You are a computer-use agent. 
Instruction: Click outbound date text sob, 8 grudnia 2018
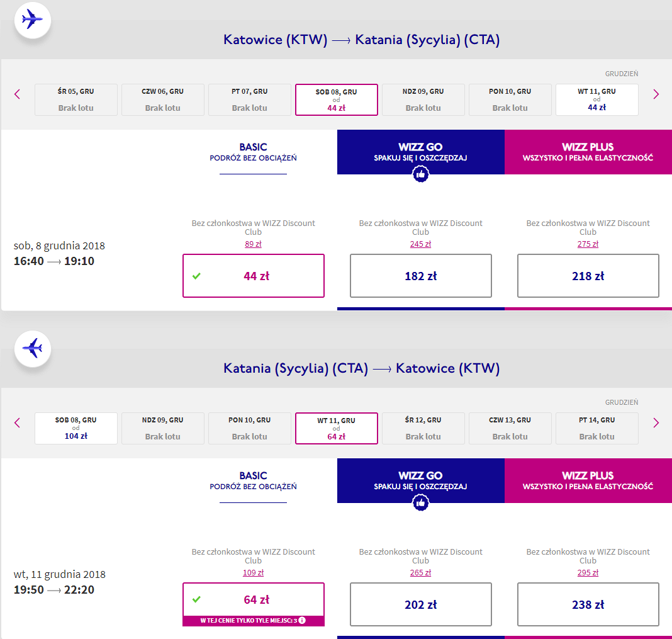[x=59, y=246]
